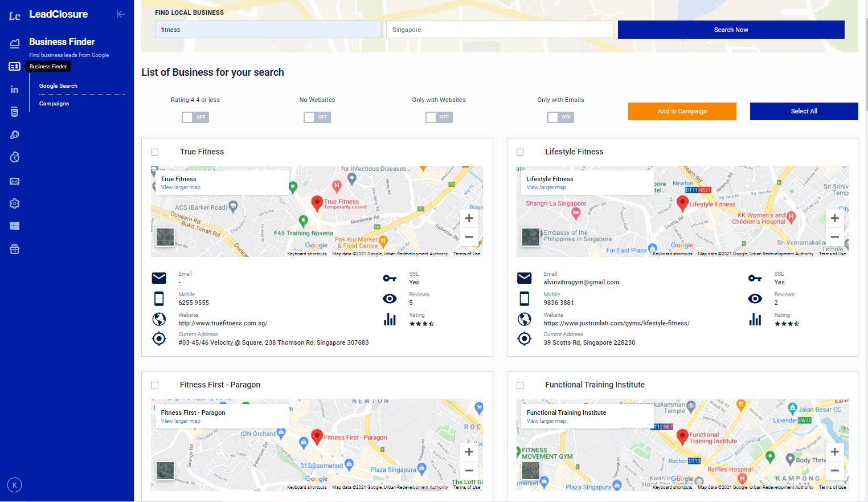Open the LinkedIn icon in the sidebar

(15, 89)
